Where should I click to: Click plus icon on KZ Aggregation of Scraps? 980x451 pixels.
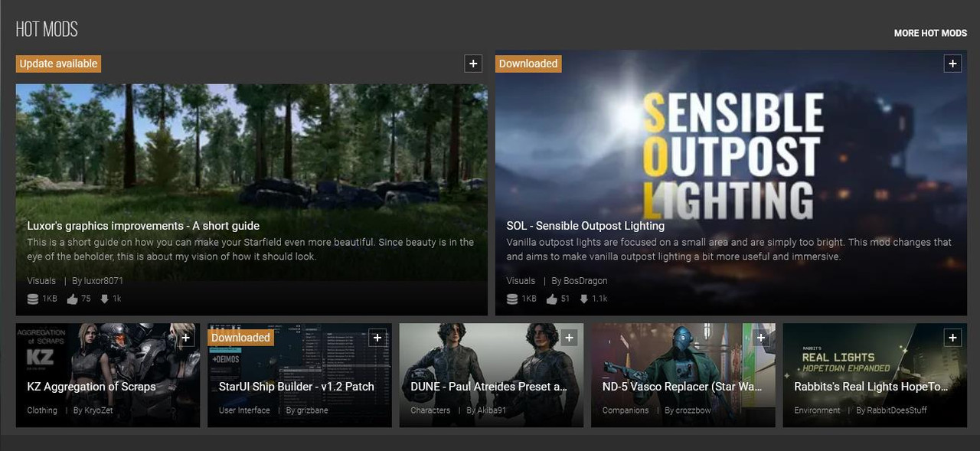[x=186, y=338]
